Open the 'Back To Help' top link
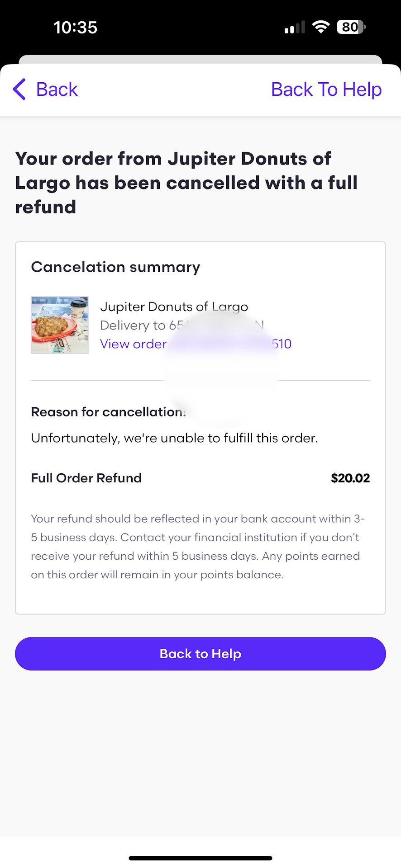The width and height of the screenshot is (401, 868). coord(326,90)
